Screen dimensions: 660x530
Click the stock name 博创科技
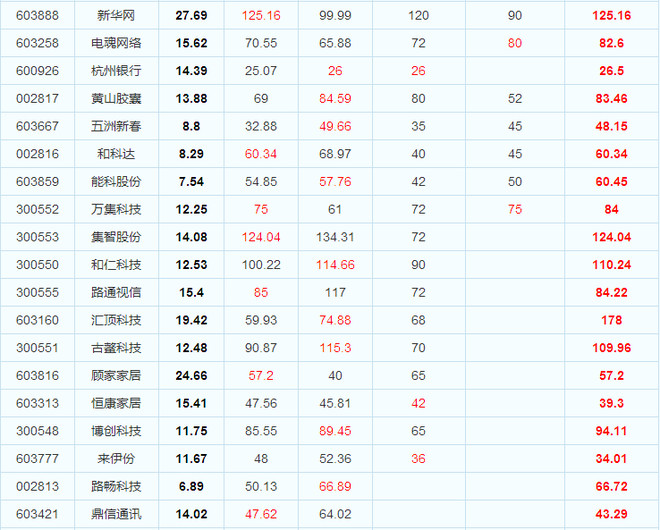pos(116,431)
